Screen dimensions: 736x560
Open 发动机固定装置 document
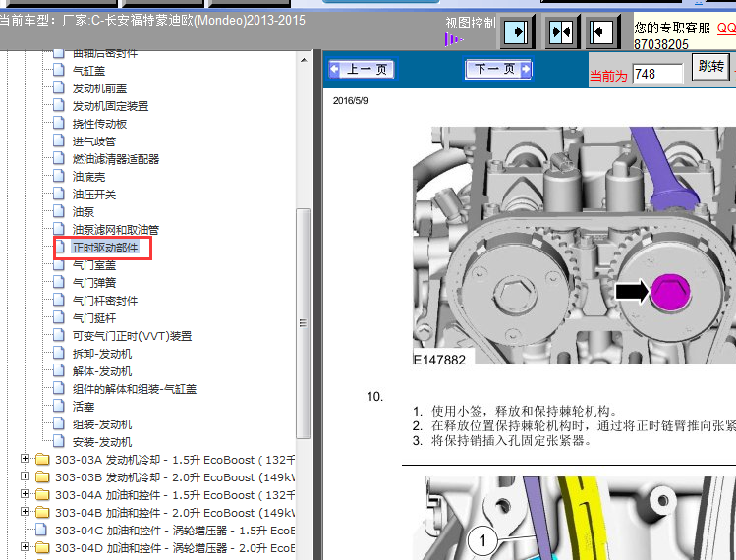(x=110, y=106)
